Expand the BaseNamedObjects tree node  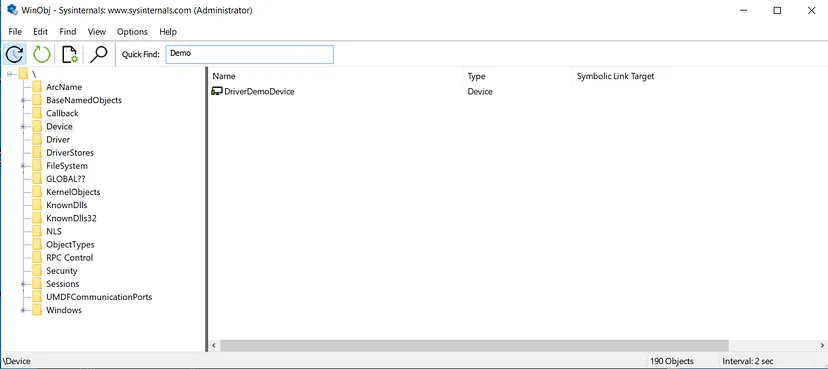click(x=23, y=100)
